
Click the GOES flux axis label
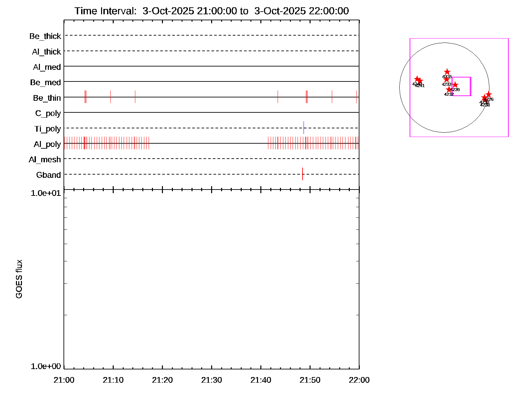tap(19, 279)
